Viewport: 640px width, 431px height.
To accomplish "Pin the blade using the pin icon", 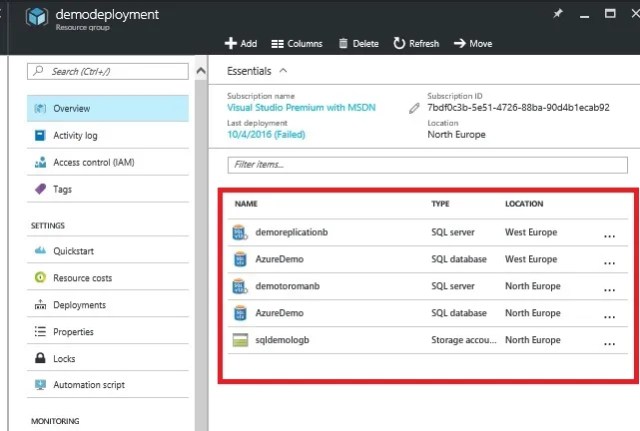I will click(x=558, y=14).
